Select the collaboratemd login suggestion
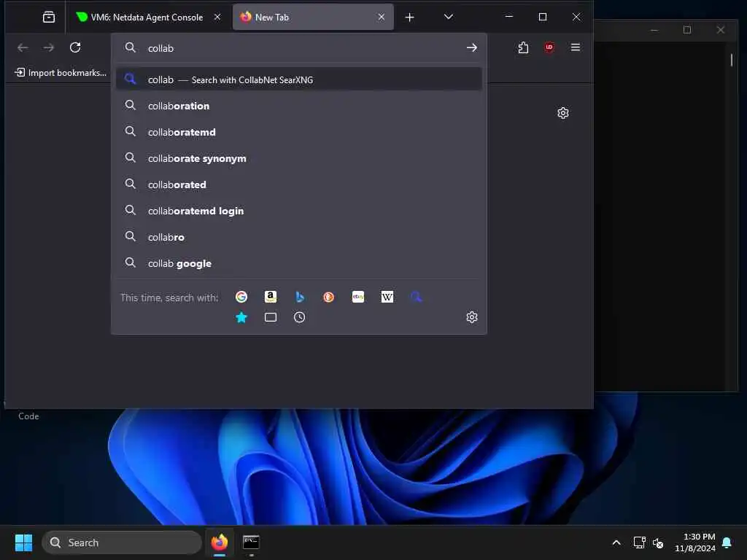 click(x=298, y=211)
